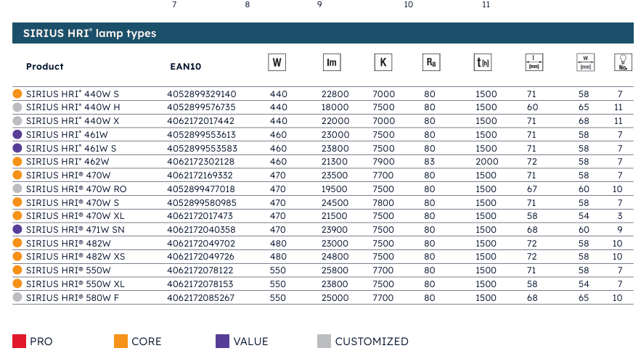Click EAN 4052899580985

pyautogui.click(x=202, y=202)
